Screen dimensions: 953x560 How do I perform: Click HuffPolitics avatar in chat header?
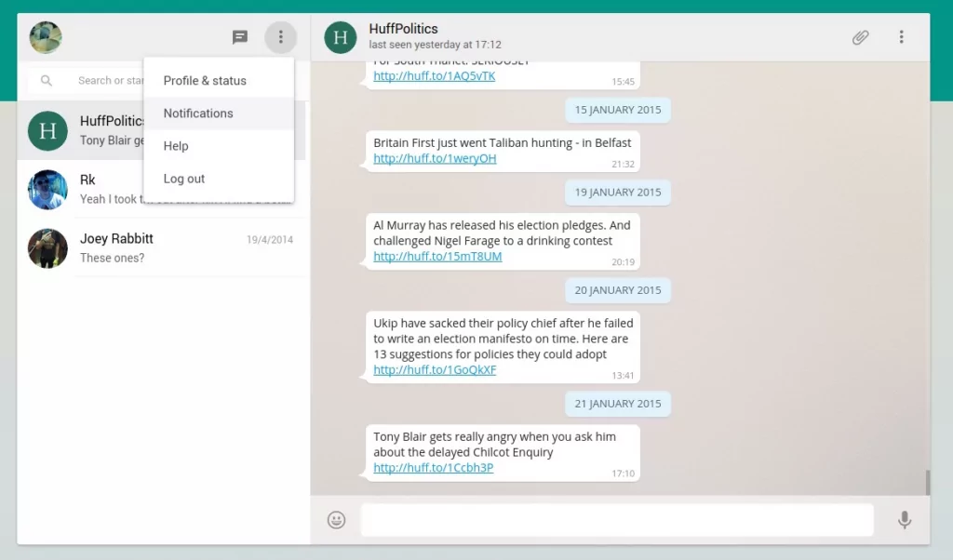pos(341,37)
